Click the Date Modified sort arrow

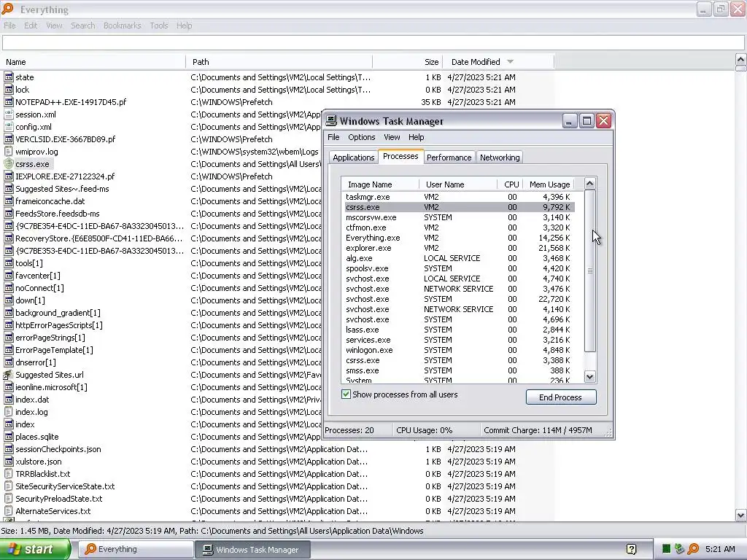[x=510, y=62]
